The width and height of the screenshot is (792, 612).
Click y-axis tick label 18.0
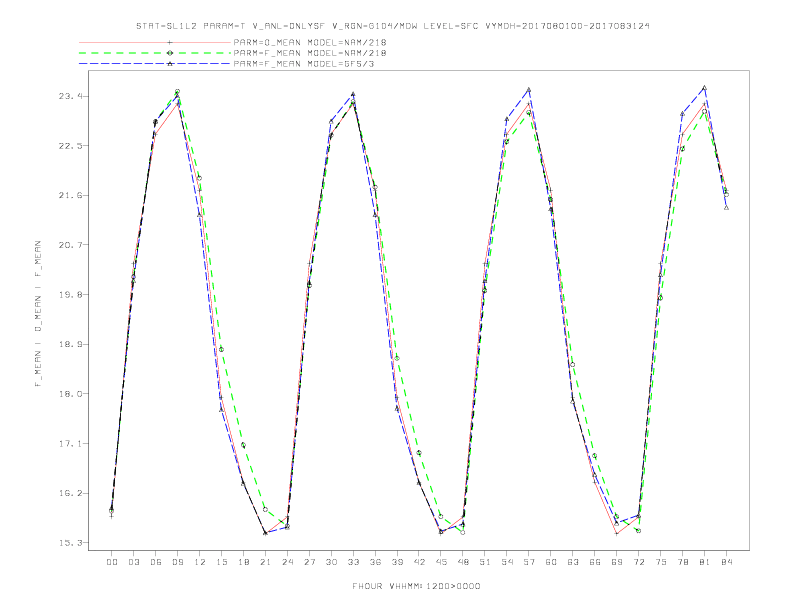[70, 394]
